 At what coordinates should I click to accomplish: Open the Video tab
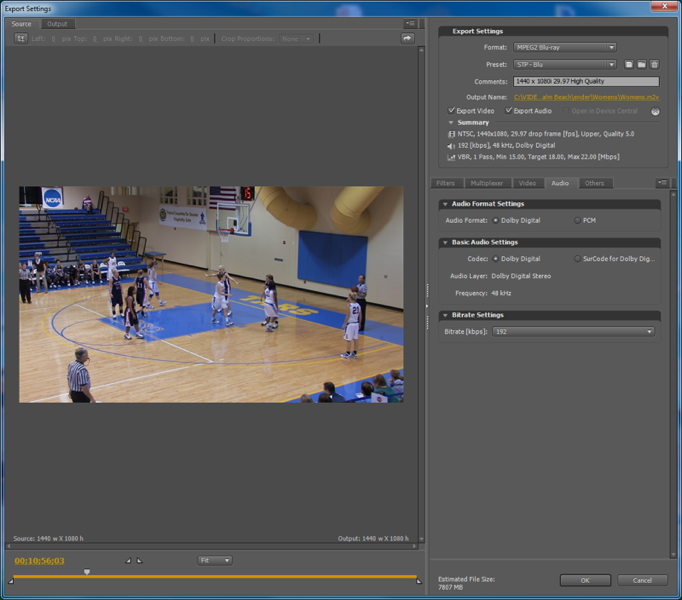coord(527,183)
